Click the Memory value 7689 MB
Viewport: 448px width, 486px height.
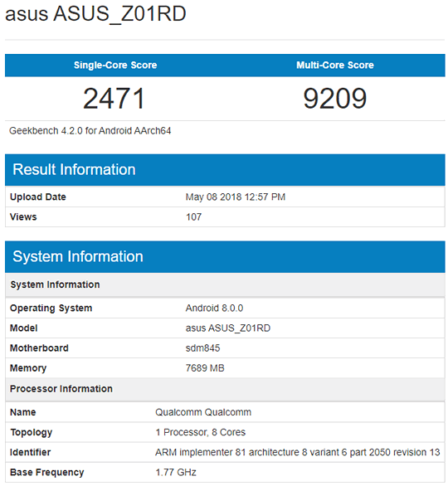pos(205,368)
